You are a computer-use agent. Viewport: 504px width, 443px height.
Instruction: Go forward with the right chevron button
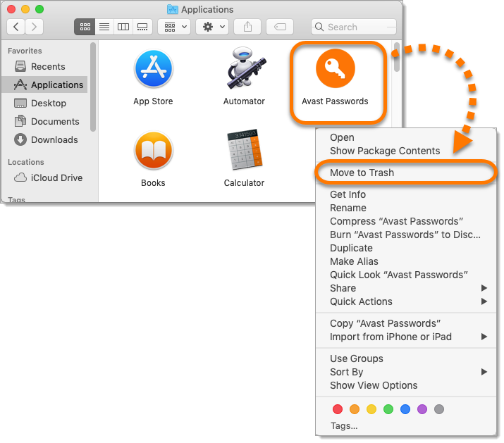pos(34,27)
